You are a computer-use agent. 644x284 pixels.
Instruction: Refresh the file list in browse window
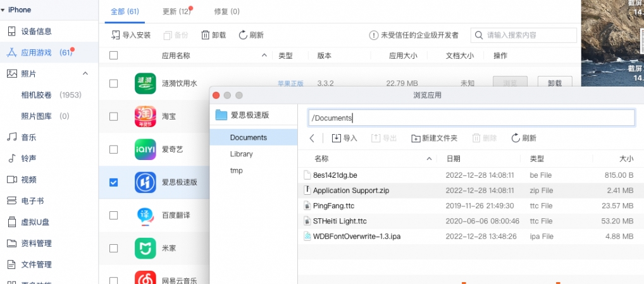[x=524, y=139]
